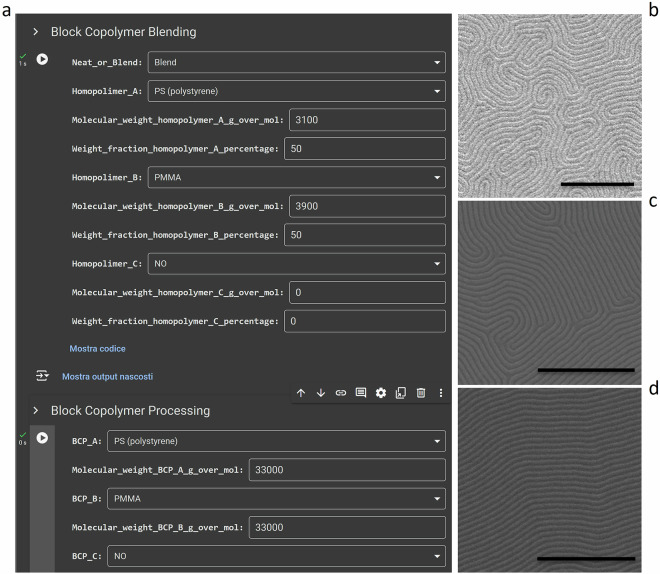Click the 'Mostra codice' link
This screenshot has height=574, width=660.
[x=97, y=348]
